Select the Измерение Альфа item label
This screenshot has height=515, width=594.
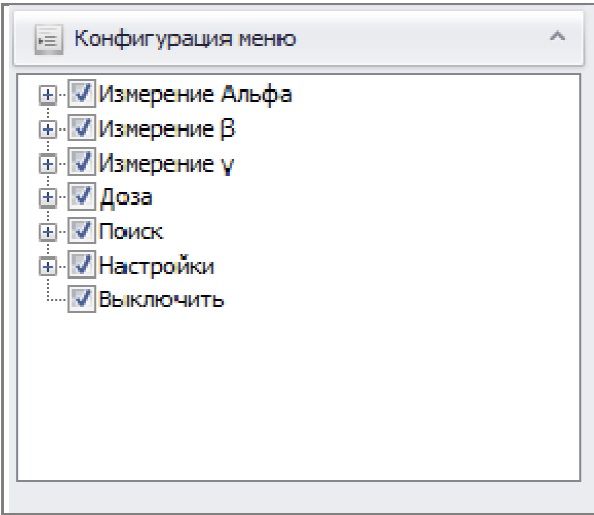click(x=195, y=94)
